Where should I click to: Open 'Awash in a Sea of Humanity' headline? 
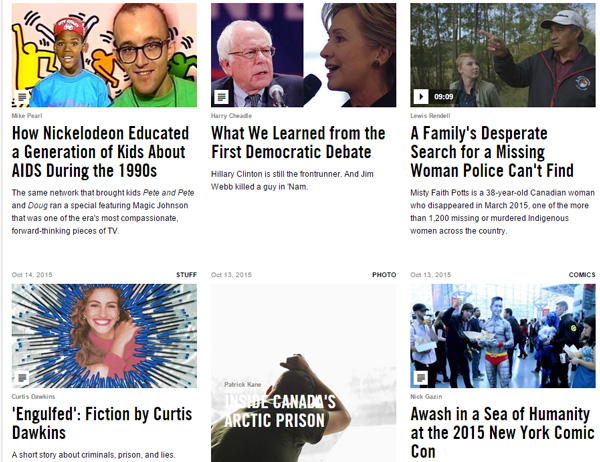click(x=502, y=433)
